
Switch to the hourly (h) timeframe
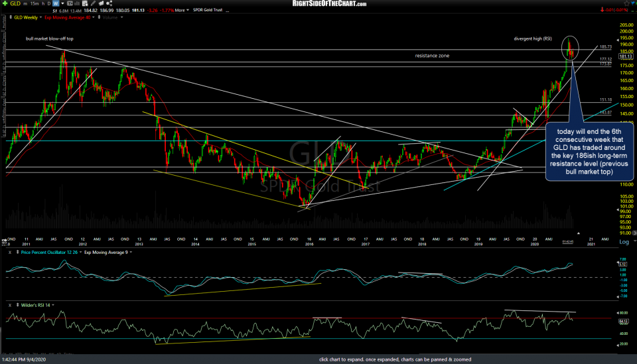[43, 4]
